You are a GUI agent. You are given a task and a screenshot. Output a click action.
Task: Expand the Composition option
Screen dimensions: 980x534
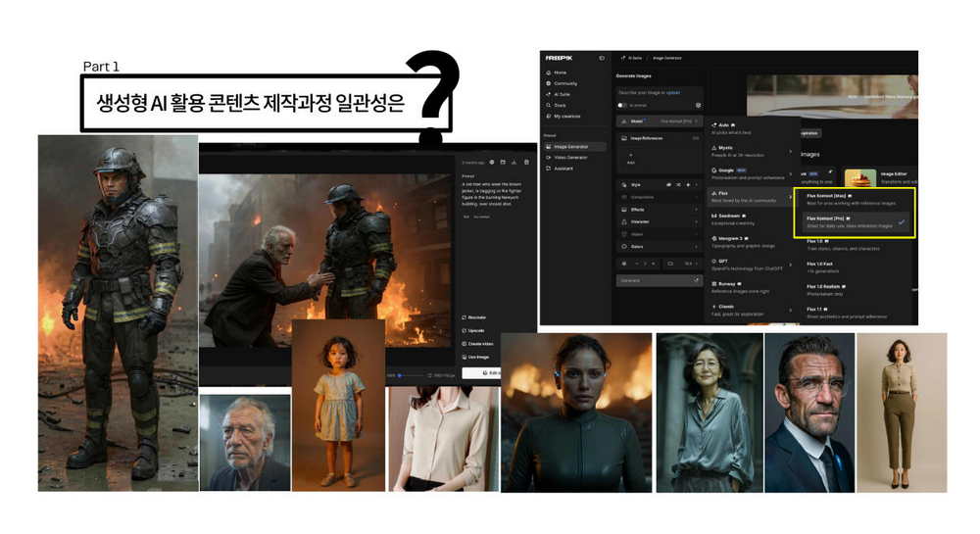pos(660,197)
